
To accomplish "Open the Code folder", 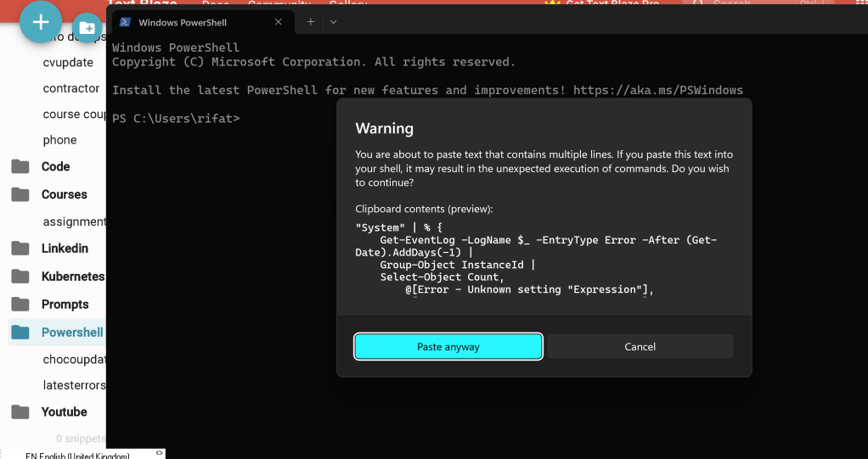I will [55, 166].
